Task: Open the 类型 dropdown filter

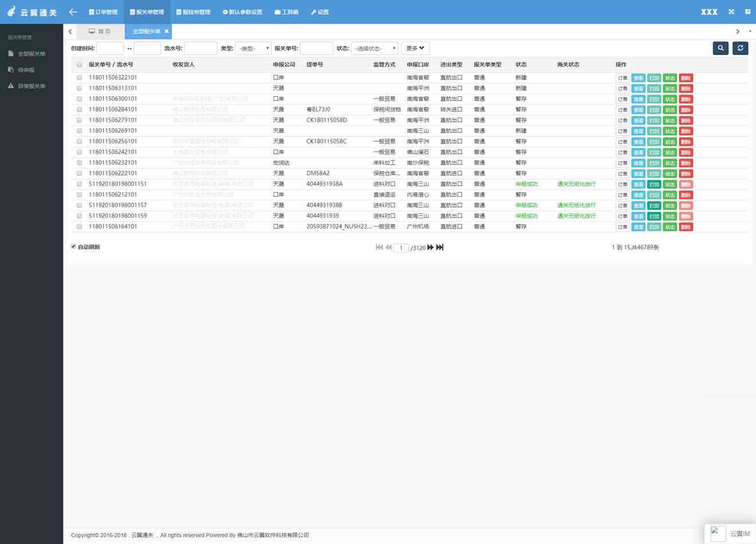Action: (253, 49)
